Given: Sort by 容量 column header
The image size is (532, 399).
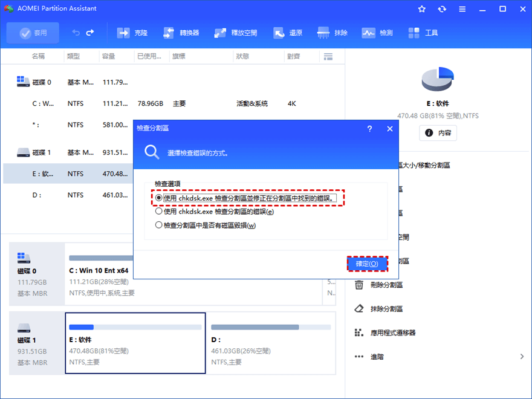Looking at the screenshot, I should click(109, 56).
